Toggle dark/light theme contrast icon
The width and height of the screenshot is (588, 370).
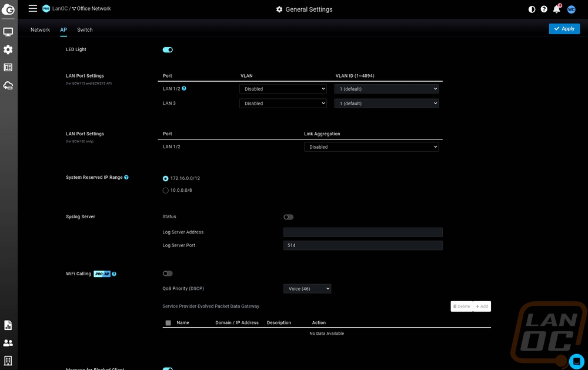[x=532, y=9]
